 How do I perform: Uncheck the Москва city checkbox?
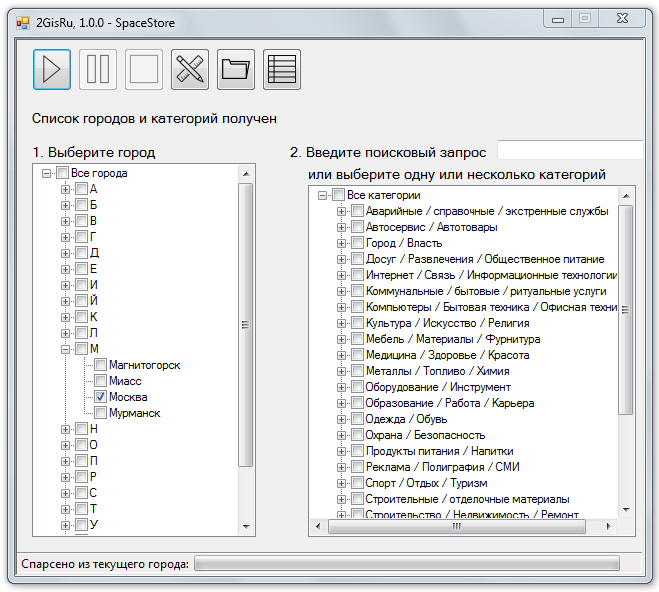(100, 397)
